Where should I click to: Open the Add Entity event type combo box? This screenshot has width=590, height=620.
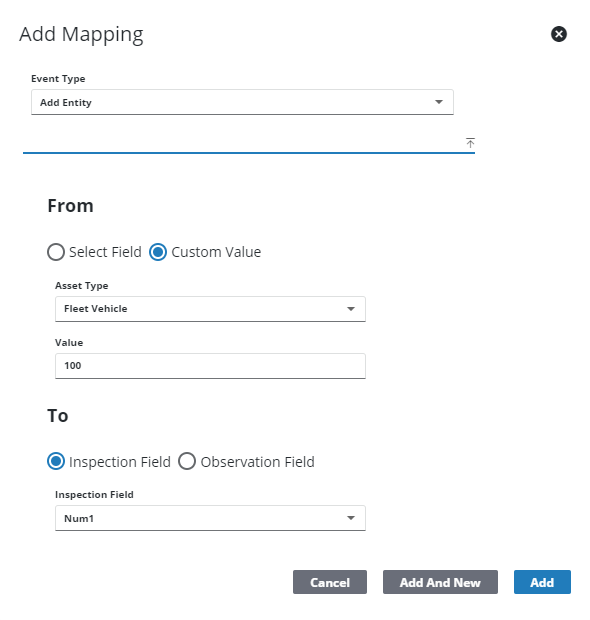click(242, 102)
